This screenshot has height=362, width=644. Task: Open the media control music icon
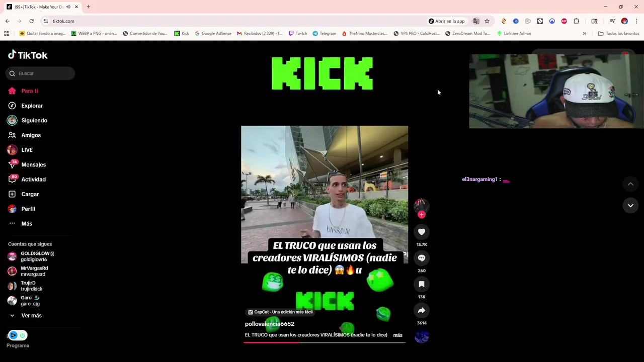[x=612, y=21]
